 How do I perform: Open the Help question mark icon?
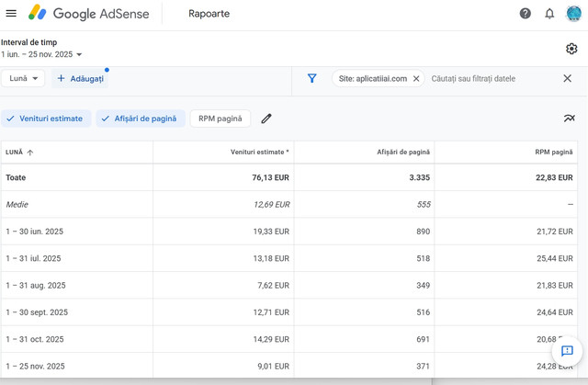[526, 14]
